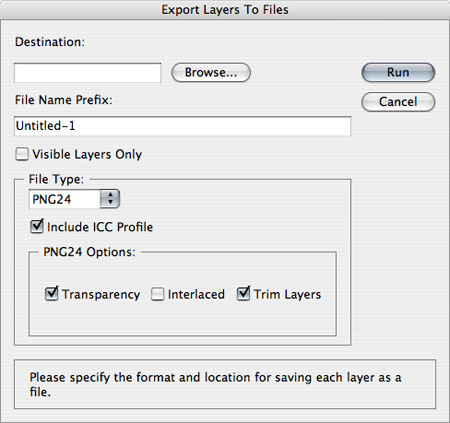Screen dimensions: 450x423
Task: Click the Untitled-1 file name prefix field
Action: point(182,126)
